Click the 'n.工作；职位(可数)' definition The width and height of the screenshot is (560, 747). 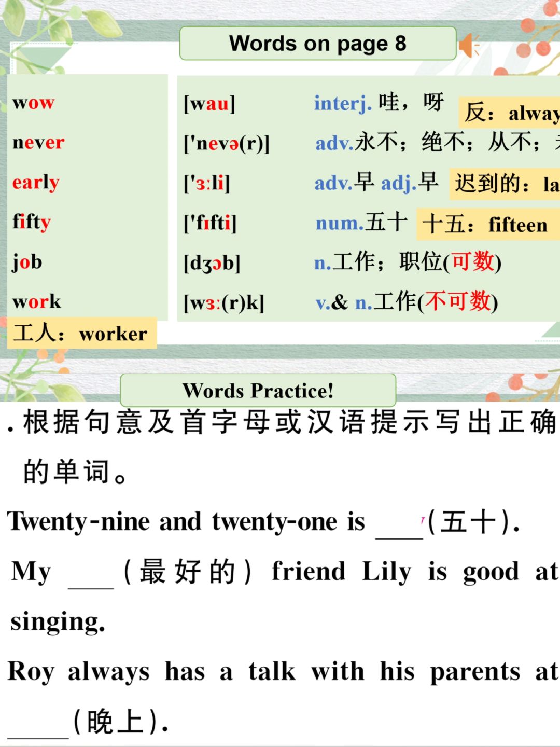click(408, 262)
